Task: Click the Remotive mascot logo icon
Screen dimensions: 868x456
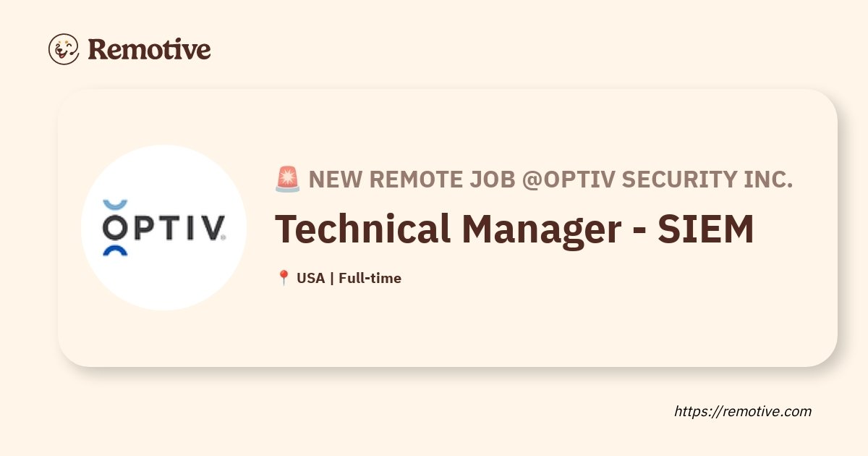Action: [x=64, y=49]
